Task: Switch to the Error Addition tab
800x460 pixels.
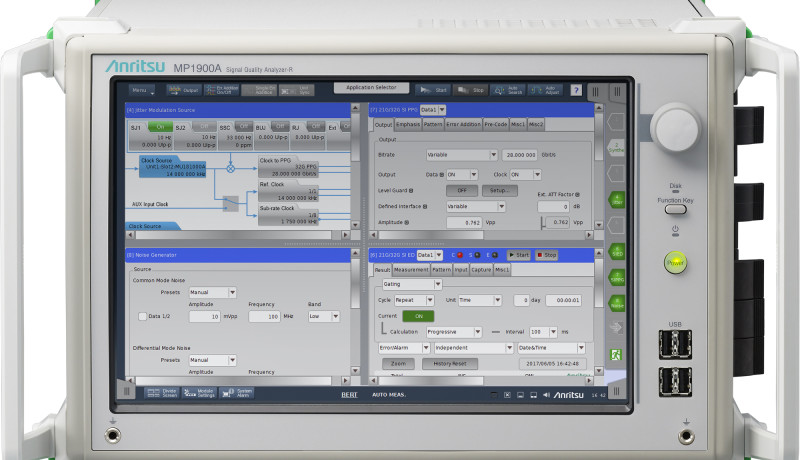Action: tap(463, 124)
